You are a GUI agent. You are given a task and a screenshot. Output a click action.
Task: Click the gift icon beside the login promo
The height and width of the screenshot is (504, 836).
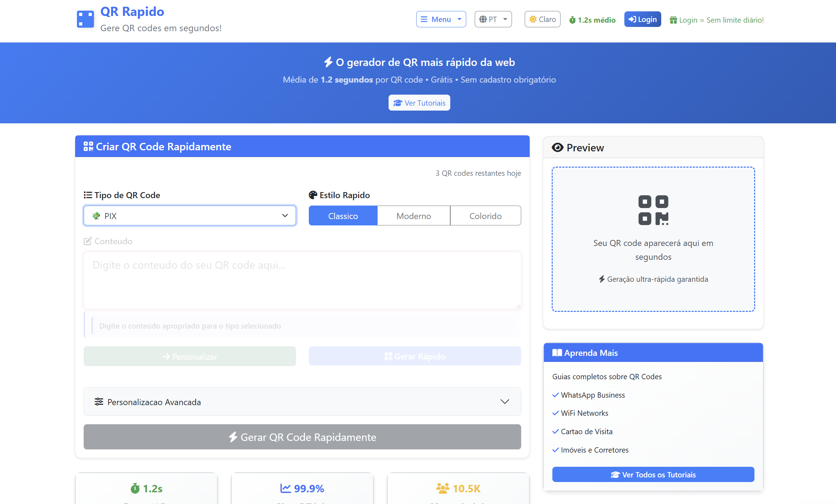[673, 20]
